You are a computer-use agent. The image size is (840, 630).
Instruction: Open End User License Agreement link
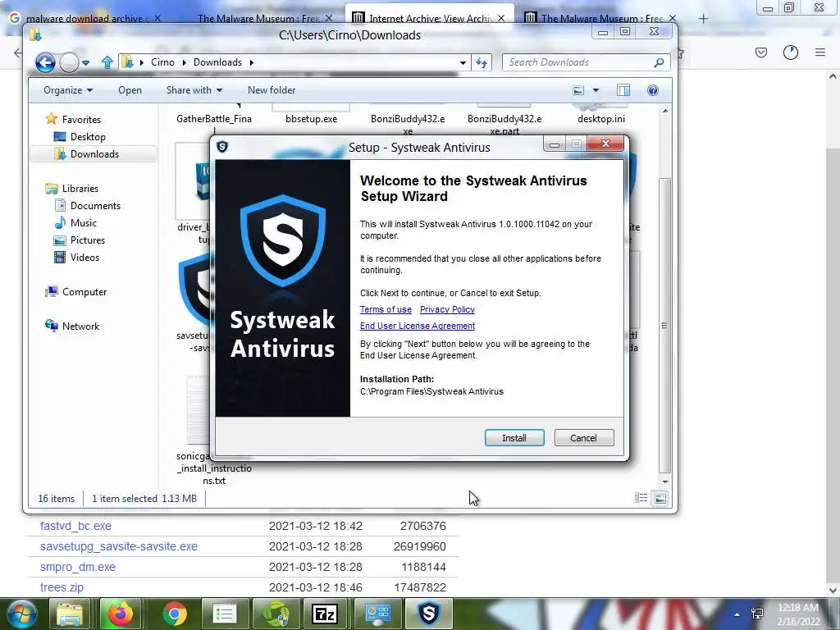(x=418, y=326)
